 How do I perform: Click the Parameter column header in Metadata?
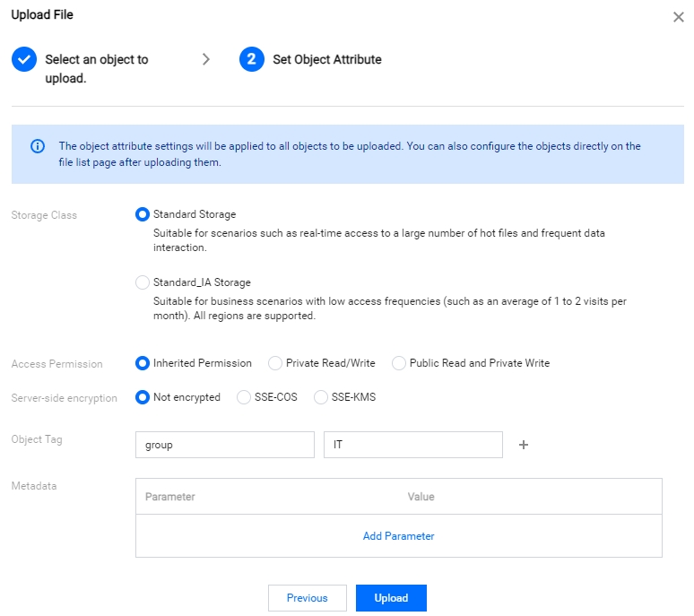pyautogui.click(x=170, y=497)
